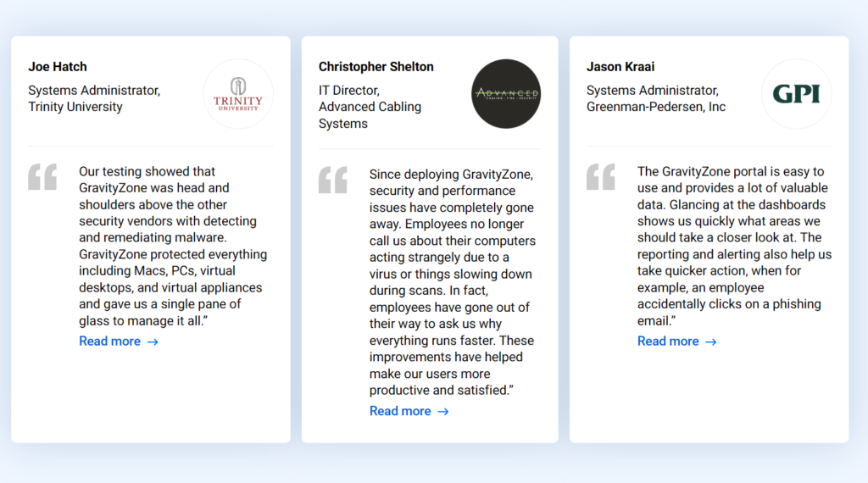Click the arrow after Joe Hatch's Read more

pyautogui.click(x=153, y=342)
